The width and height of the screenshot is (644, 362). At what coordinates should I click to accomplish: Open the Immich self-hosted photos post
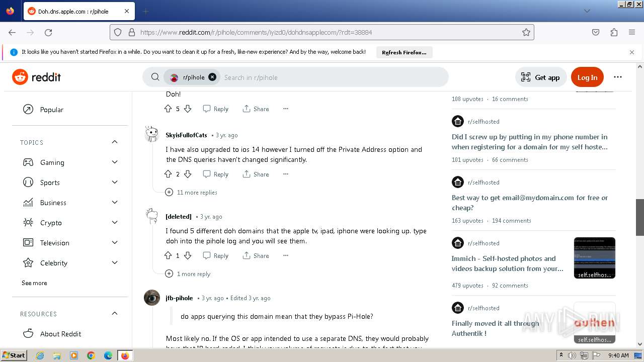click(x=507, y=263)
